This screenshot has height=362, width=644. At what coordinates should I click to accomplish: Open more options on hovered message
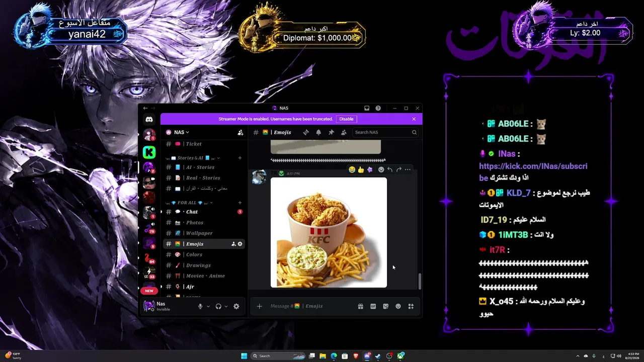click(408, 169)
